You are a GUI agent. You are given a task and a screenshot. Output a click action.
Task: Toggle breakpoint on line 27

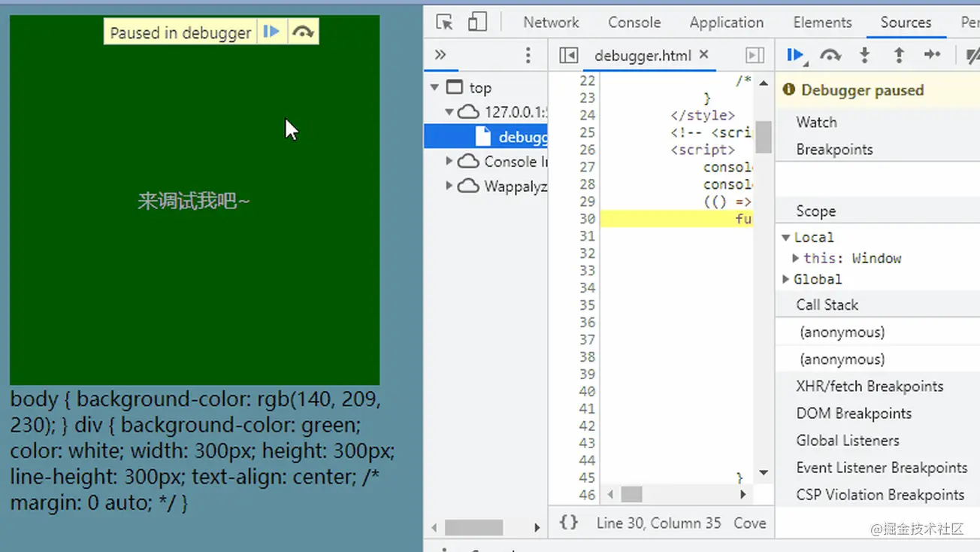pos(587,167)
